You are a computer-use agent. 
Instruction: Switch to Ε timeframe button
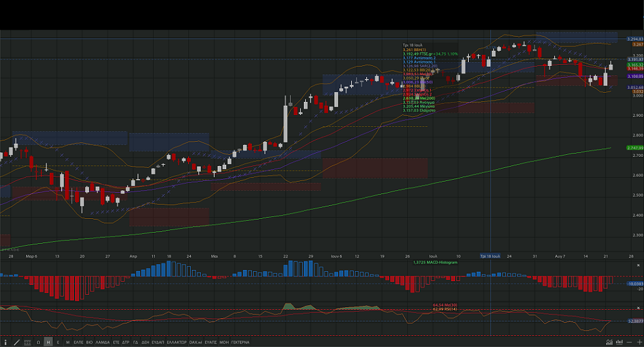pos(58,342)
